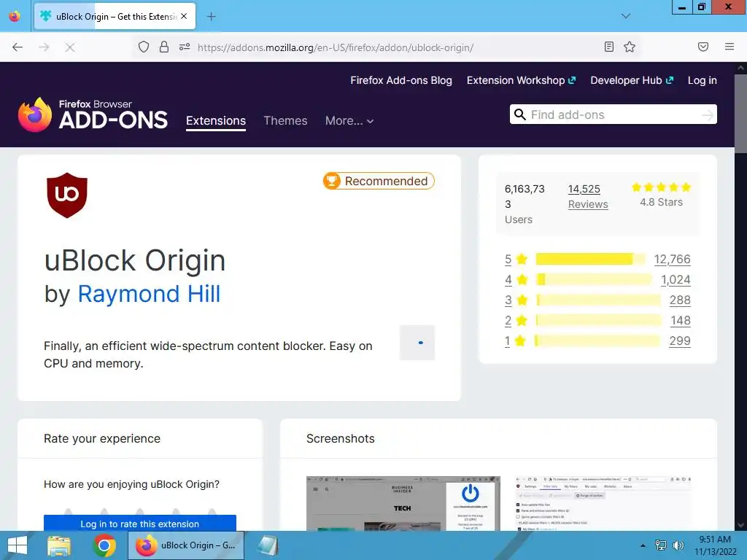Open the Firefox application hamburger menu
The width and height of the screenshot is (747, 560).
click(729, 47)
